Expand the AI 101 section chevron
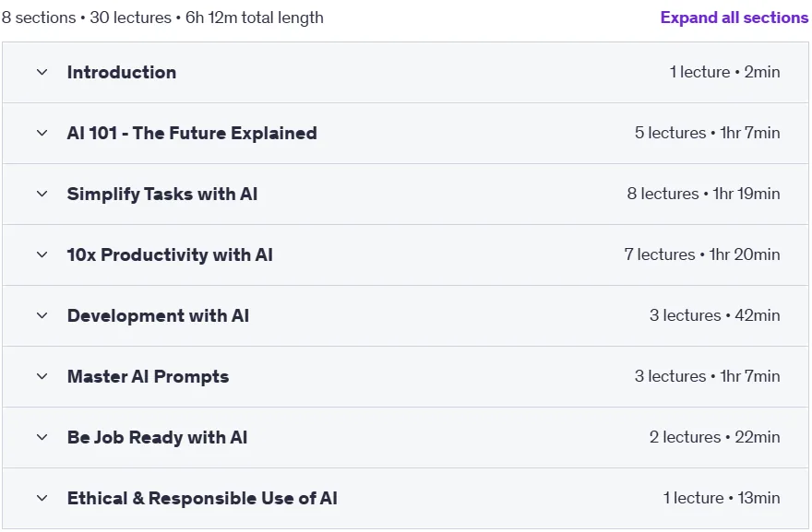The width and height of the screenshot is (812, 532). (x=42, y=133)
